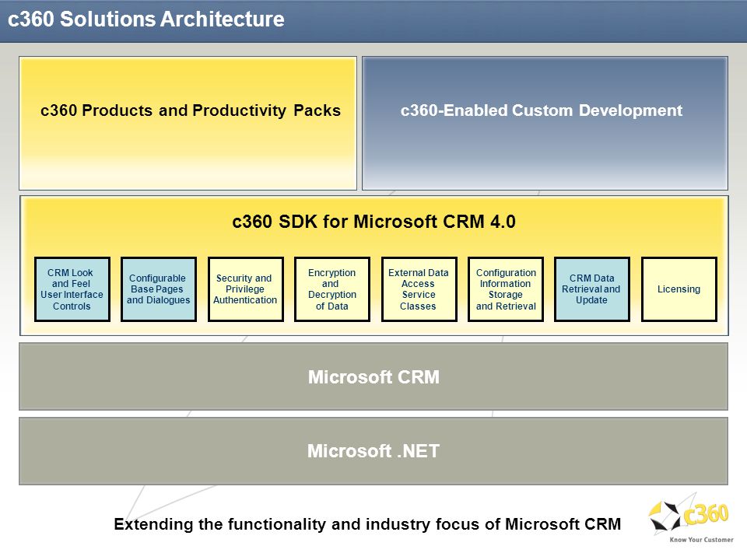
Task: Click the Extending the functionality tagline text
Action: click(x=367, y=523)
